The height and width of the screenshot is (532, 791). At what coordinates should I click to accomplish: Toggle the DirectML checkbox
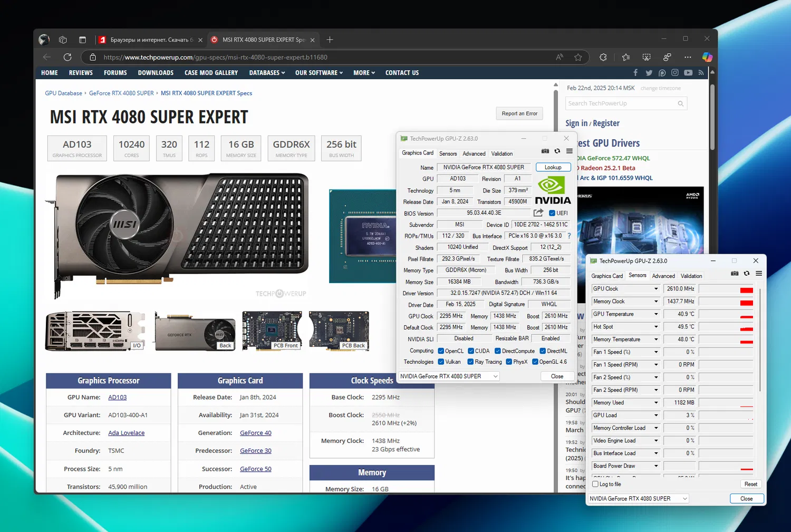[543, 351]
